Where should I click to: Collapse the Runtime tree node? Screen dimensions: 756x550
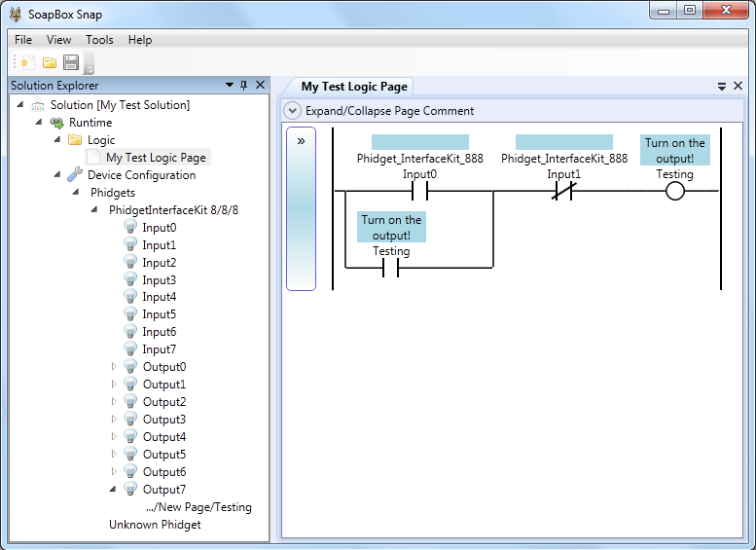(39, 122)
